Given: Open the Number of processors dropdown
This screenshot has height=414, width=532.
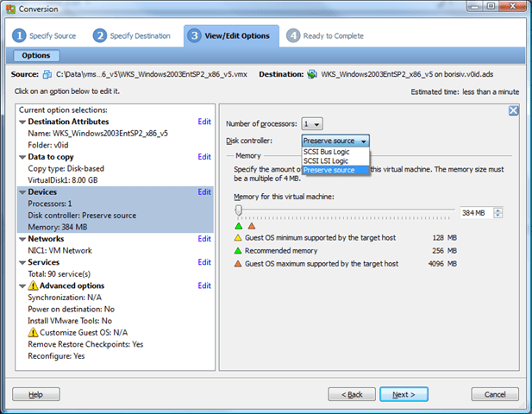Looking at the screenshot, I should [312, 124].
